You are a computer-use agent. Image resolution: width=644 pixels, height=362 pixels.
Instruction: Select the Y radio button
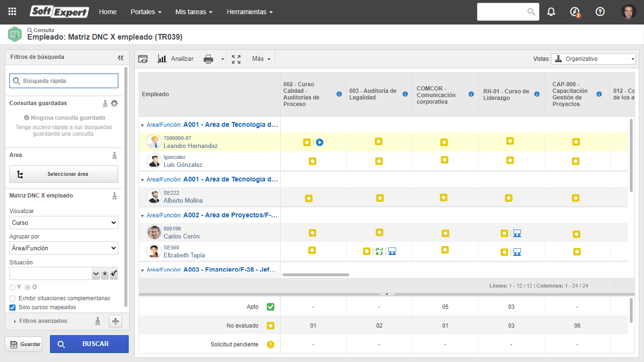[12, 287]
